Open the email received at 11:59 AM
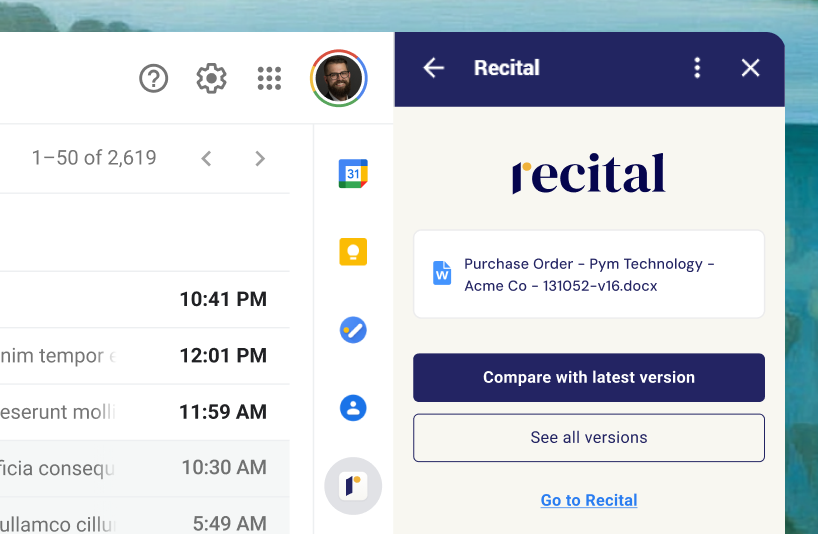 [x=145, y=412]
